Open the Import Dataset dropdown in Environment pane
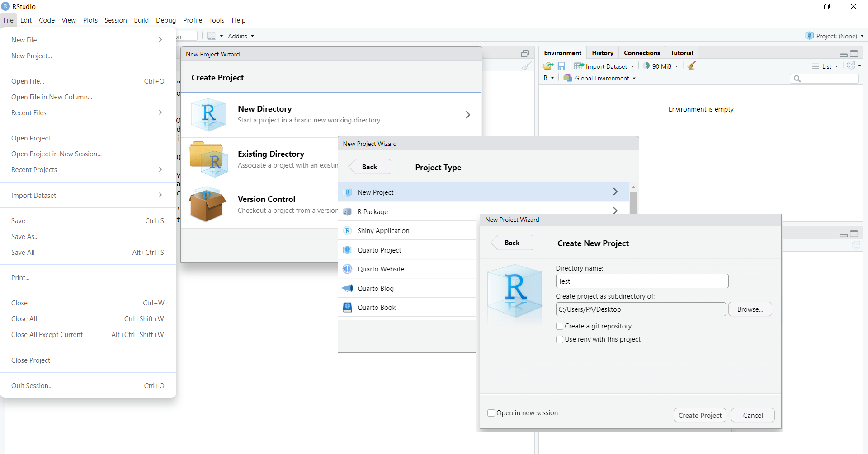 point(604,66)
